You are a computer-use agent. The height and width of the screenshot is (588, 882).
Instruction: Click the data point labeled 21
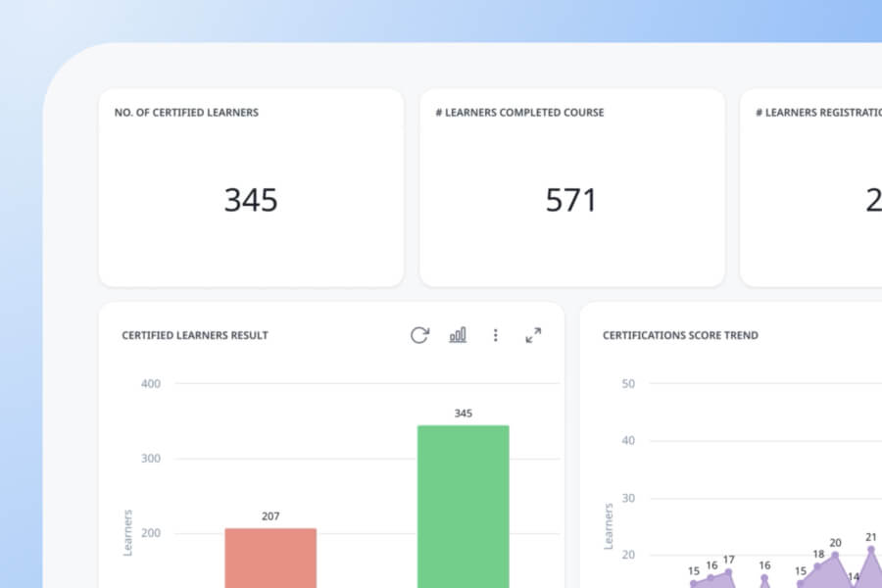pyautogui.click(x=871, y=549)
